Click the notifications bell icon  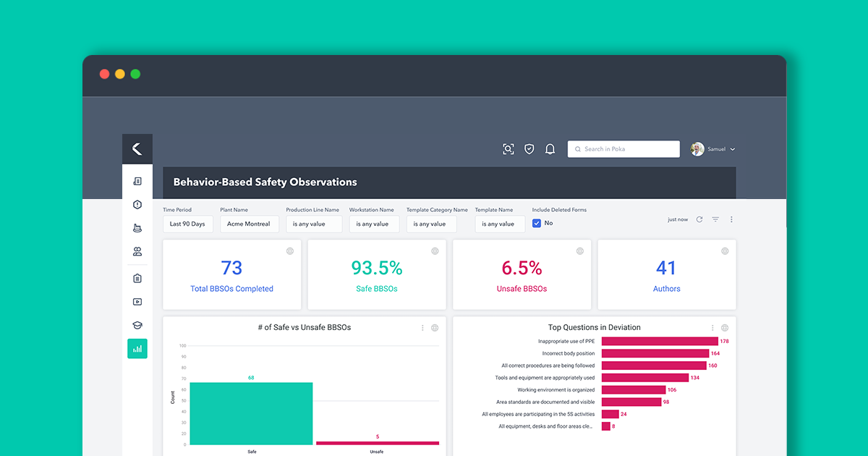550,148
